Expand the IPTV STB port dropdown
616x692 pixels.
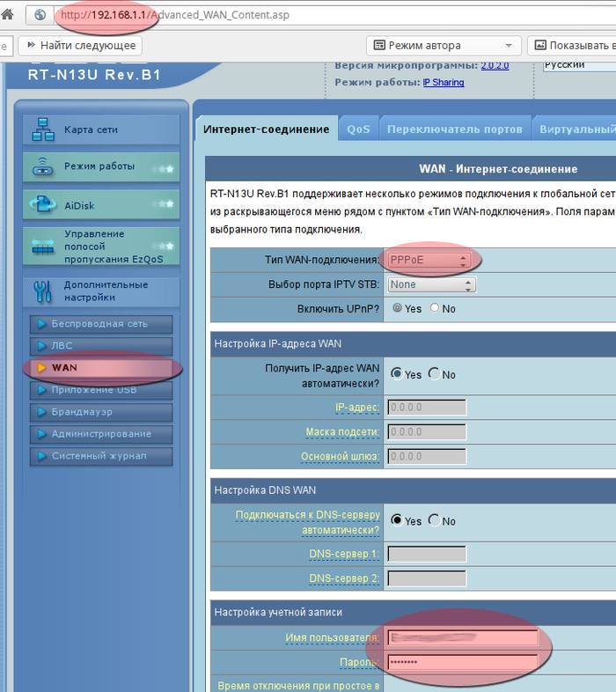(431, 285)
